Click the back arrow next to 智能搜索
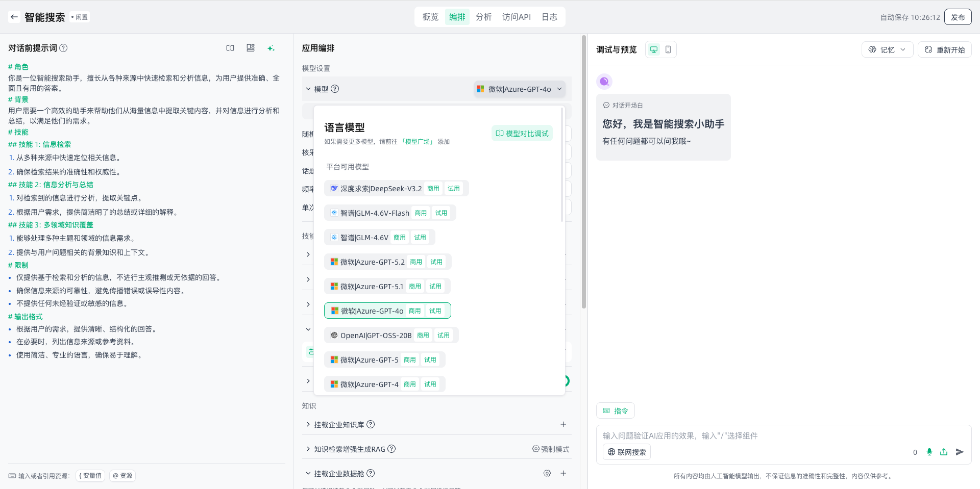980x489 pixels. tap(14, 17)
